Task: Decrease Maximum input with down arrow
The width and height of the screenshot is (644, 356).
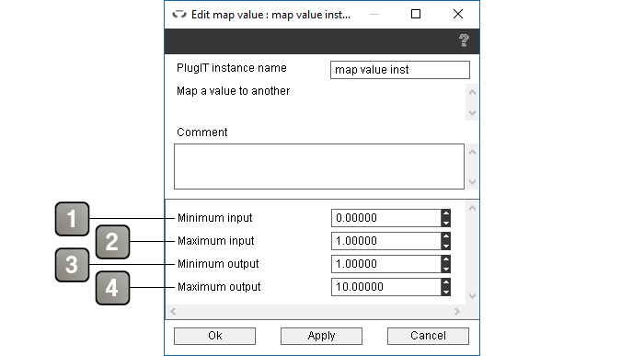Action: [x=446, y=245]
